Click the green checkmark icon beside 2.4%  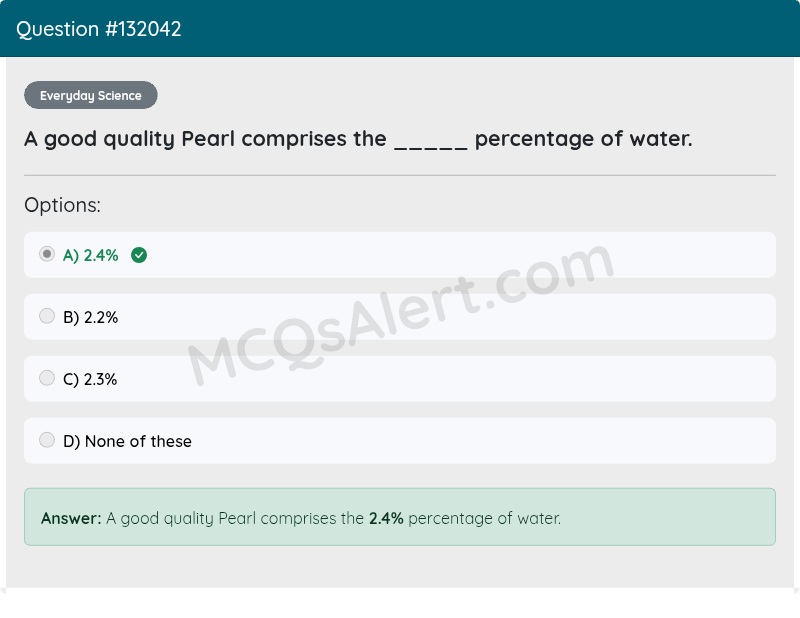coord(139,255)
